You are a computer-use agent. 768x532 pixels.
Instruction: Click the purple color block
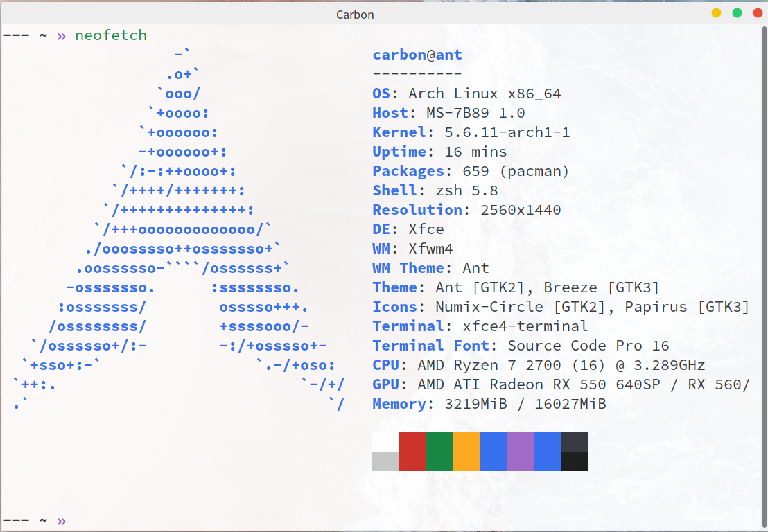(521, 451)
